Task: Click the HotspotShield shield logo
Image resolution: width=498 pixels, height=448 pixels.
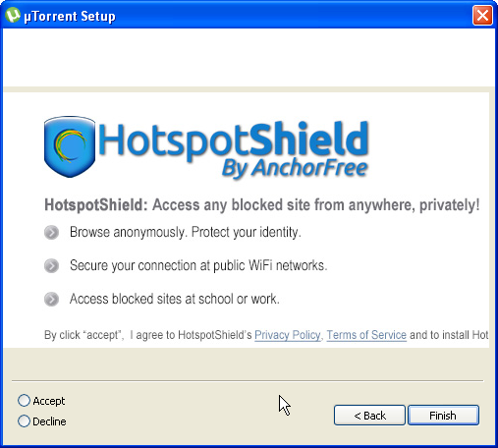Action: coord(70,146)
